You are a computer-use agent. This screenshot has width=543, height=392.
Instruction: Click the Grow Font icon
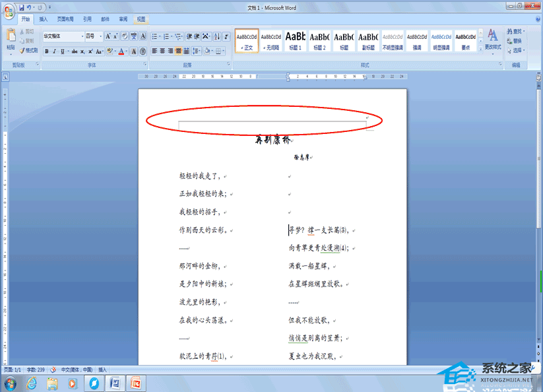pos(108,36)
